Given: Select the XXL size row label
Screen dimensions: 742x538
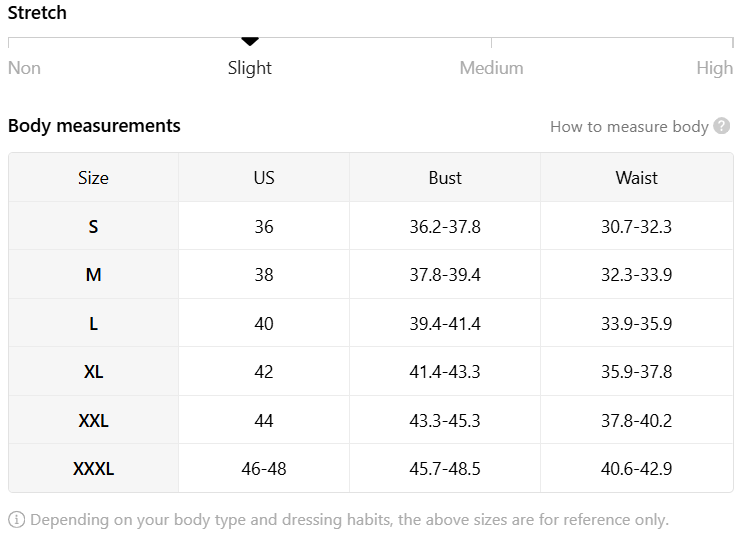Looking at the screenshot, I should (x=93, y=421).
